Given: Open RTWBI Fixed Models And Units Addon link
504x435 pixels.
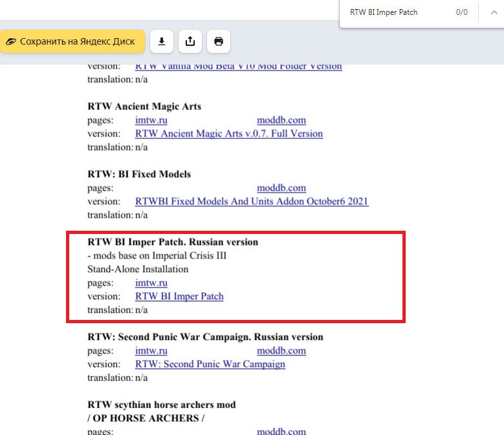Looking at the screenshot, I should [252, 201].
